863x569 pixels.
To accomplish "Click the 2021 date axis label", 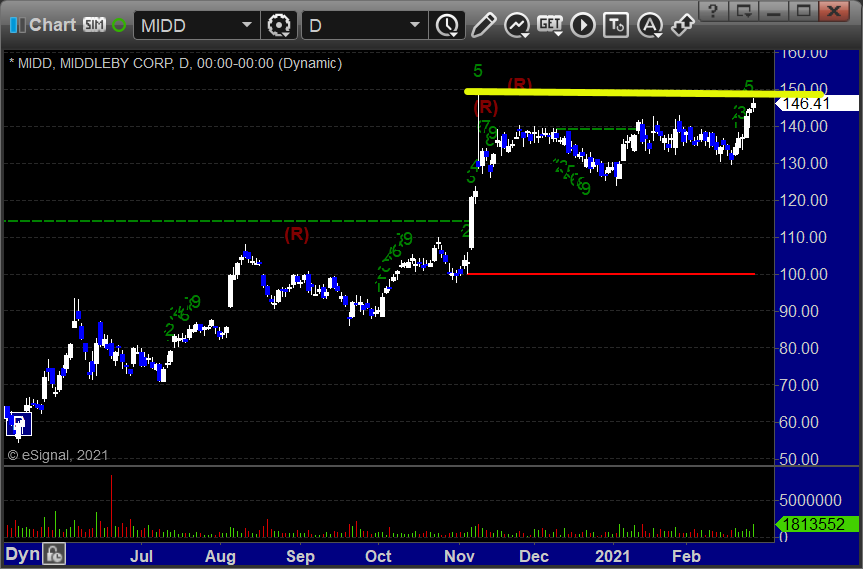I will pos(612,556).
